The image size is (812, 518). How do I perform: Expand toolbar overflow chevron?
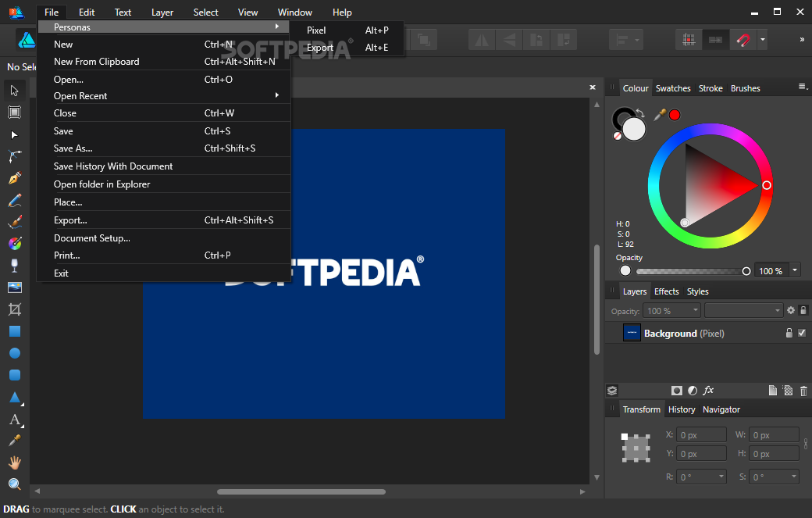(x=802, y=40)
